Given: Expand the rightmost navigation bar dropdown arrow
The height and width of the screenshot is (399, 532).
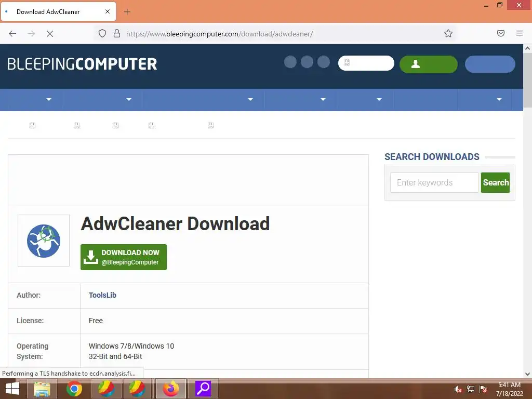Looking at the screenshot, I should 499,99.
